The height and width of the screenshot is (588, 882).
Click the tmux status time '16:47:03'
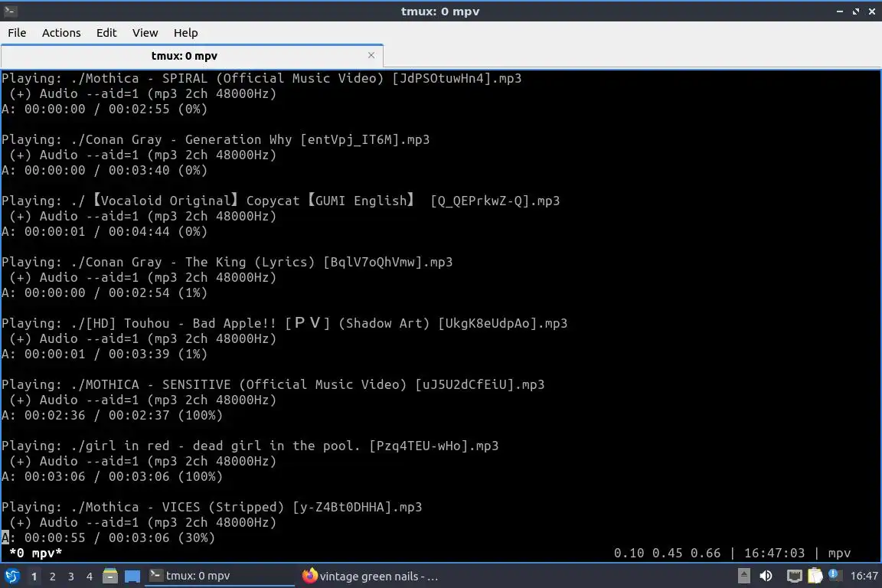(x=774, y=553)
